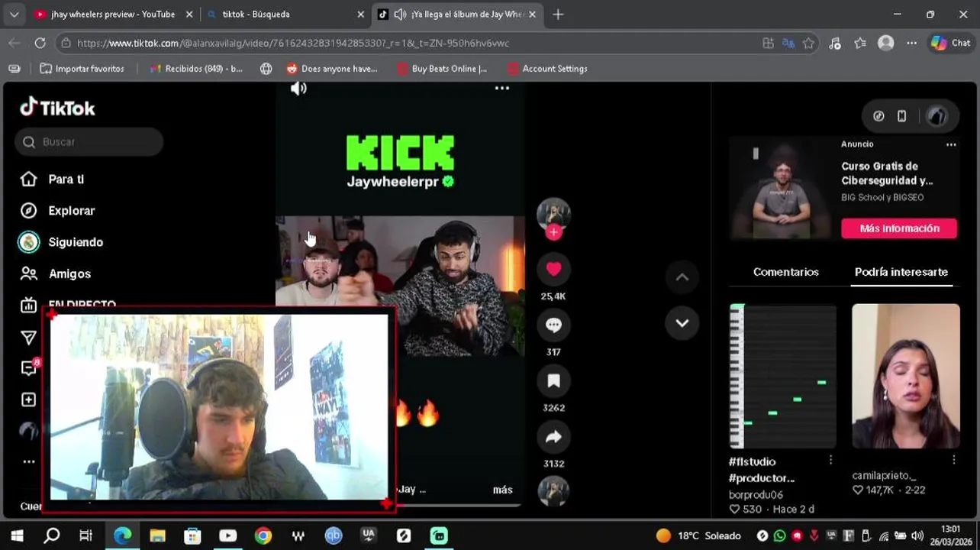Image resolution: width=980 pixels, height=550 pixels.
Task: Bookmark the video to favorites
Action: pos(553,380)
